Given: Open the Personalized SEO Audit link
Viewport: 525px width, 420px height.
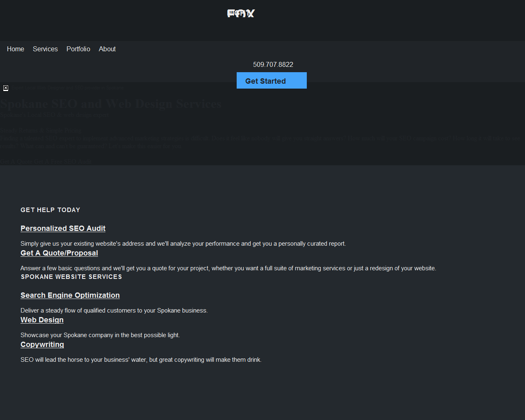Looking at the screenshot, I should pyautogui.click(x=63, y=228).
